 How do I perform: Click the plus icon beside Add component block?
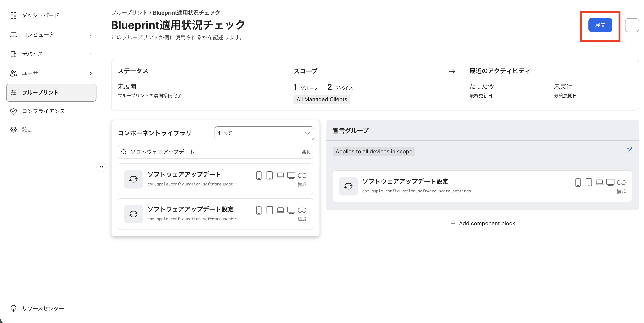click(452, 223)
